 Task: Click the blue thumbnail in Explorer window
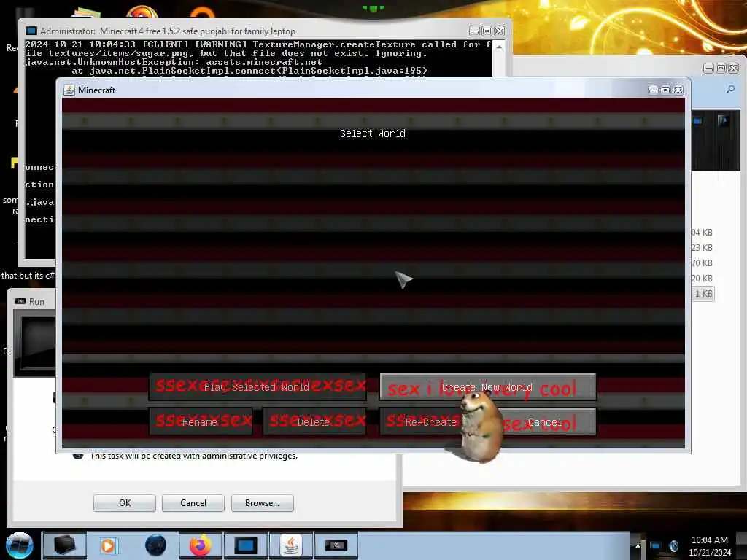[697, 121]
